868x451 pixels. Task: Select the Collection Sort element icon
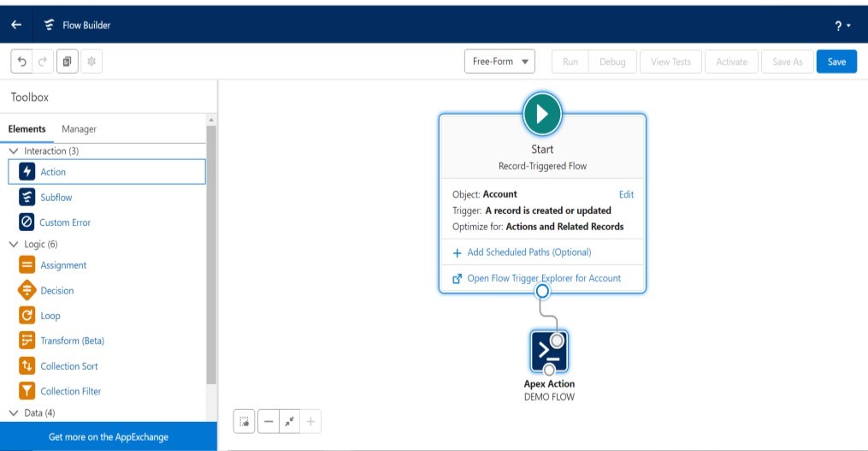27,365
